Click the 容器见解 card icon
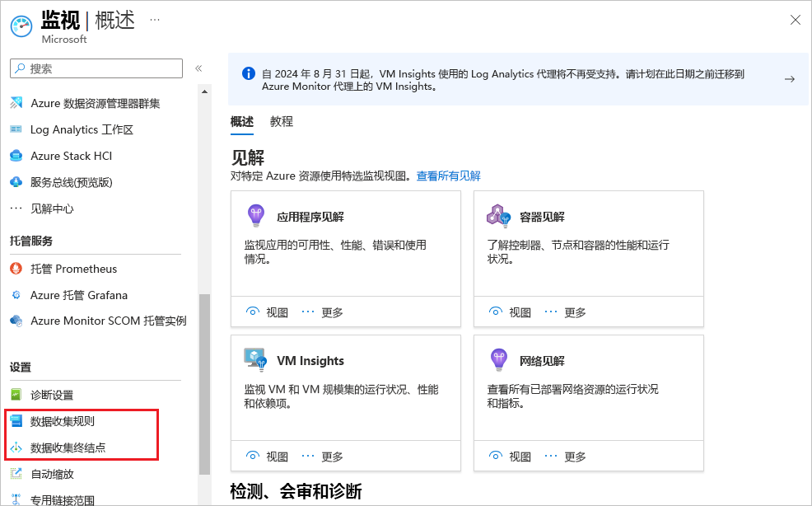Image resolution: width=812 pixels, height=506 pixels. coord(498,216)
